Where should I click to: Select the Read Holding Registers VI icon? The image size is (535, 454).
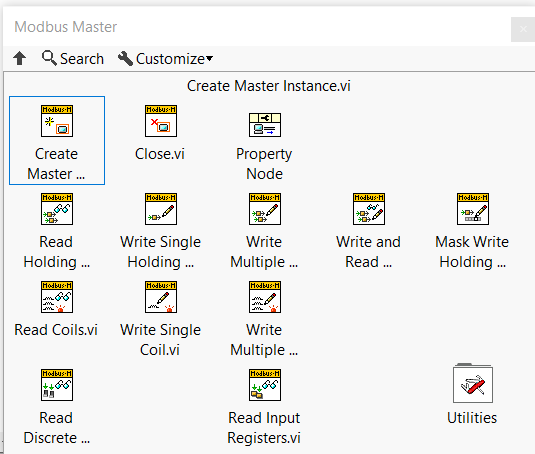pyautogui.click(x=57, y=209)
